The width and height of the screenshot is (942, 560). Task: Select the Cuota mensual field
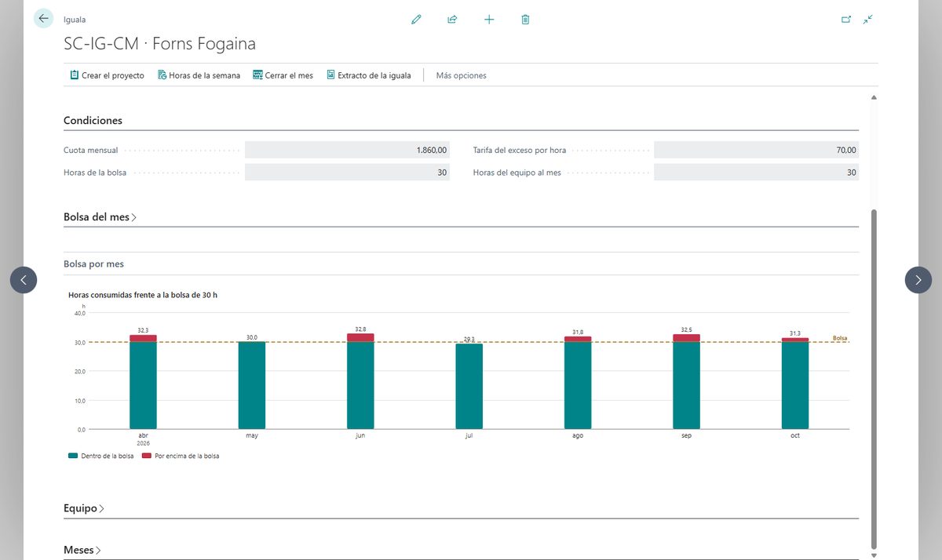(347, 150)
